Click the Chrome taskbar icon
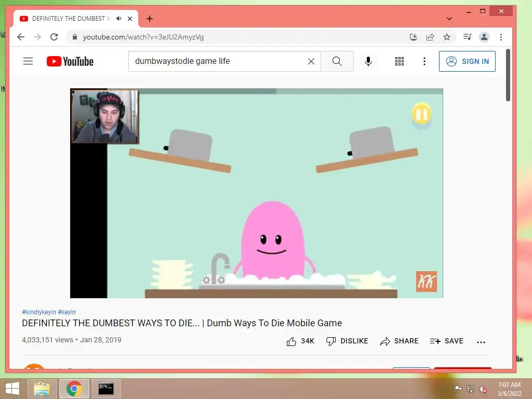532x399 pixels. pos(74,389)
